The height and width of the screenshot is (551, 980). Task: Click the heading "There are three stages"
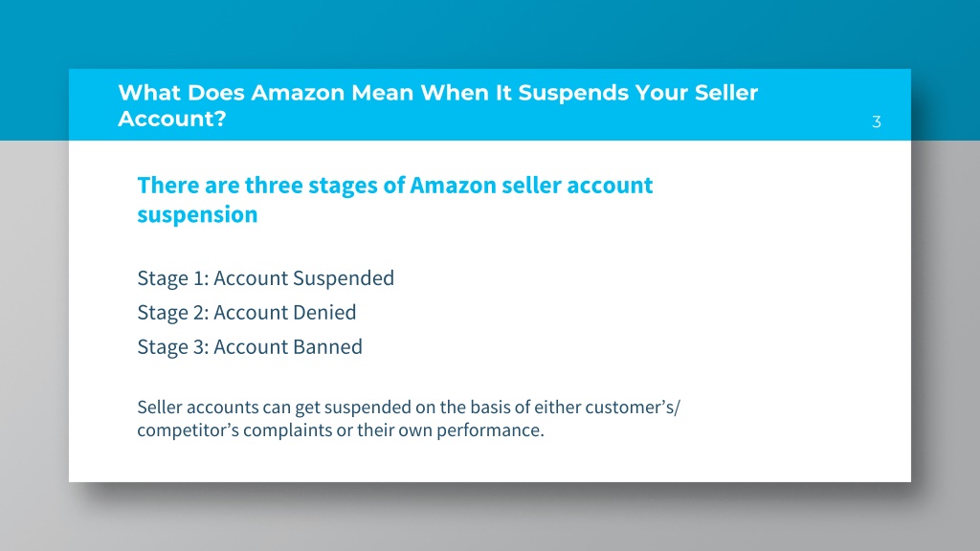pos(395,200)
